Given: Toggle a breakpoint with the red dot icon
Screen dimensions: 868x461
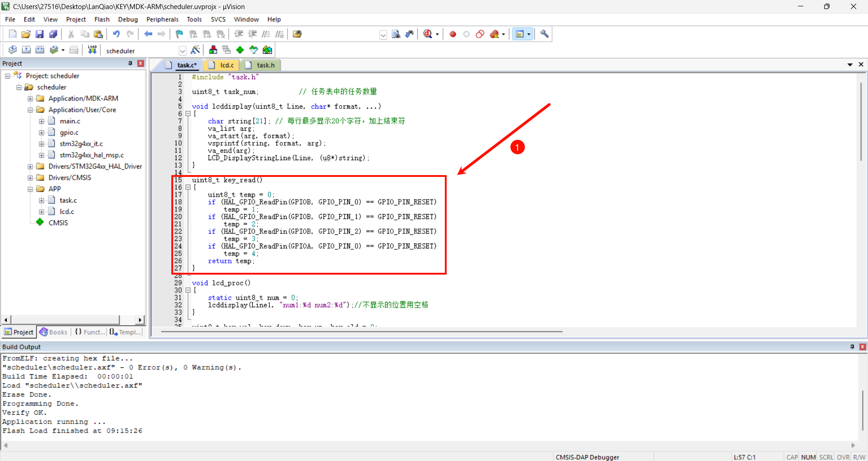Looking at the screenshot, I should pyautogui.click(x=453, y=34).
